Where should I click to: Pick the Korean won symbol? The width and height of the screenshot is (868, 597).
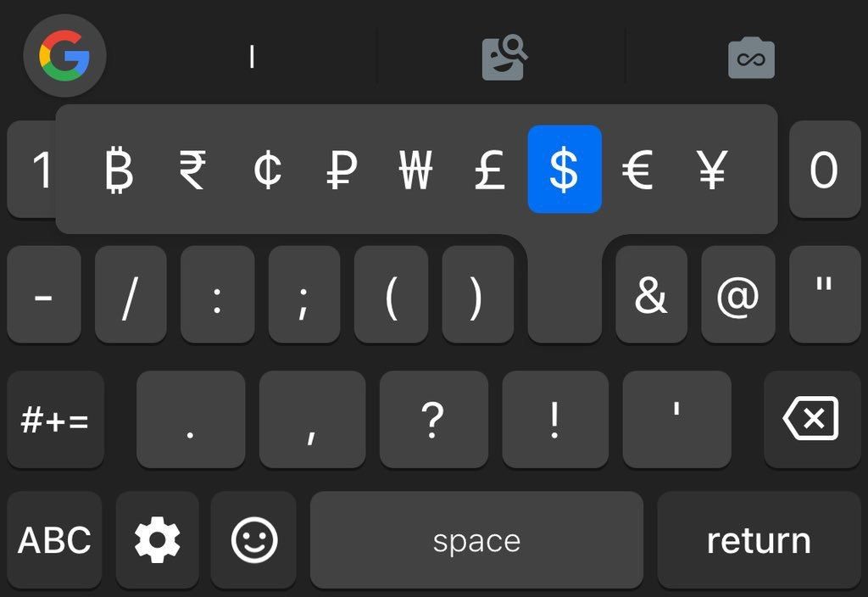pos(415,170)
